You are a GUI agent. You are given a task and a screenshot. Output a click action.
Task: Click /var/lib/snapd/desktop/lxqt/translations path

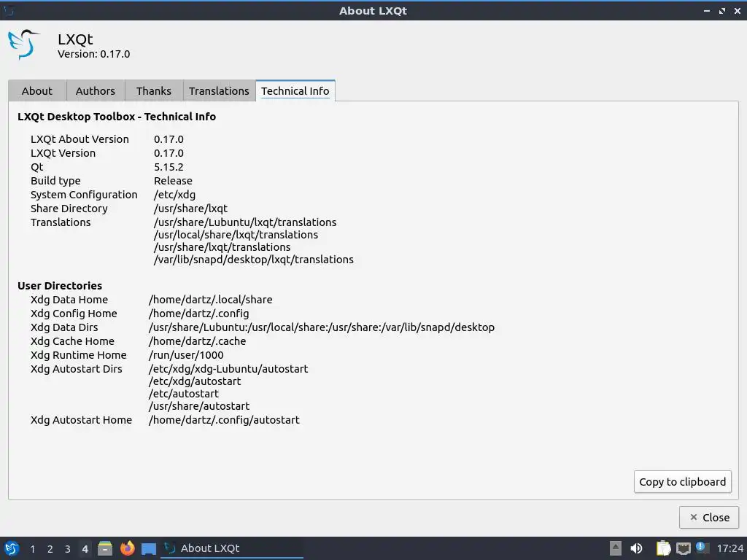click(x=253, y=259)
